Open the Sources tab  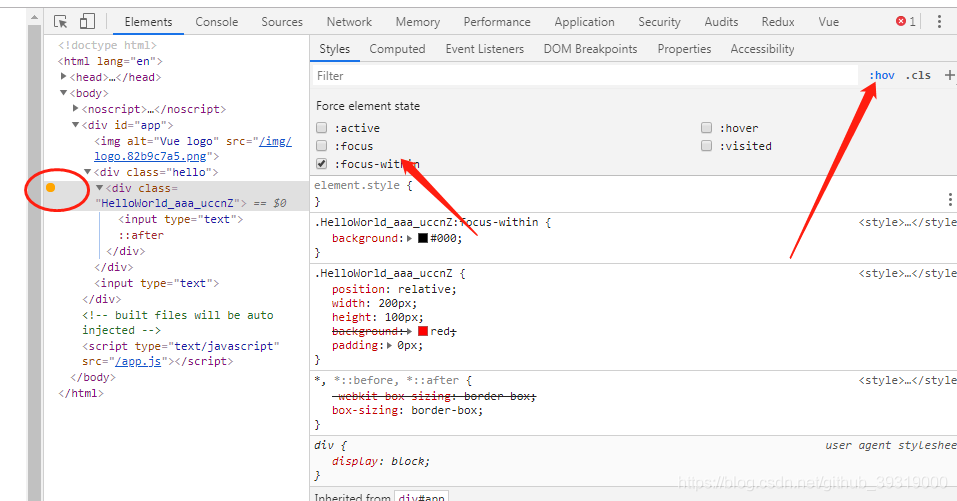(282, 22)
